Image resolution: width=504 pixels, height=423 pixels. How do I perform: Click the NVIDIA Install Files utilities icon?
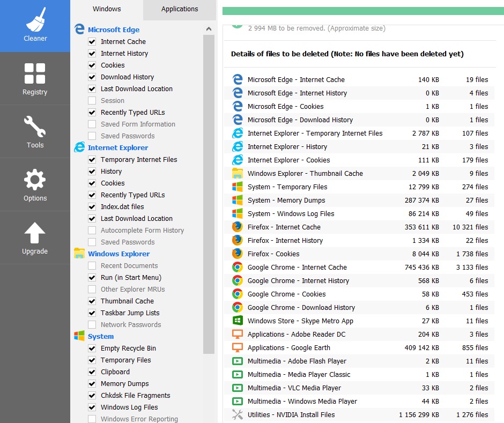(x=238, y=414)
